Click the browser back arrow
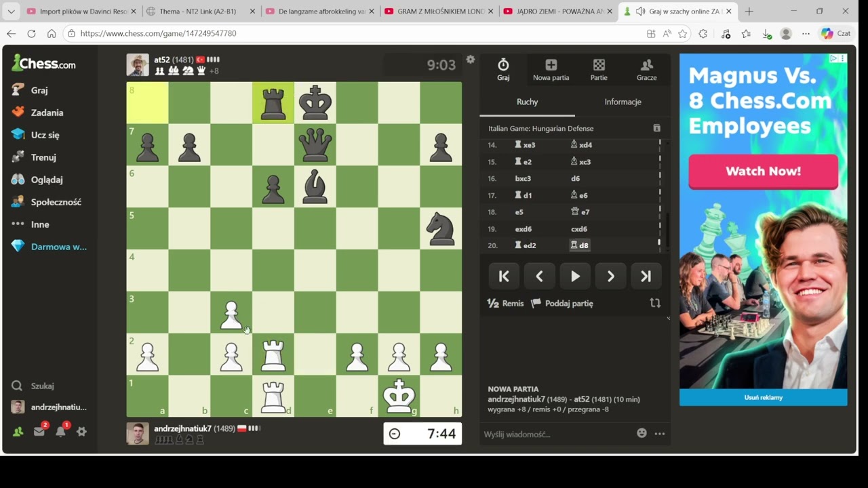 11,33
